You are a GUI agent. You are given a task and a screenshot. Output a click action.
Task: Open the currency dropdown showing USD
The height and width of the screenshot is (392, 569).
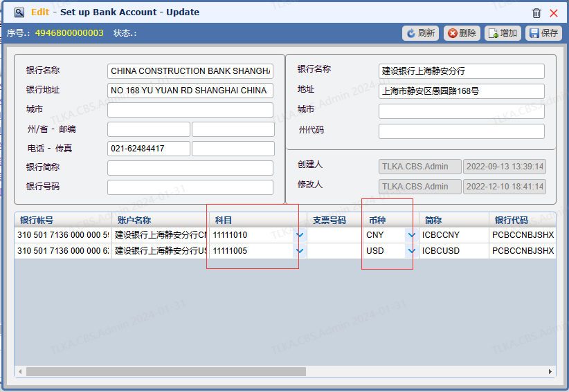pos(411,251)
